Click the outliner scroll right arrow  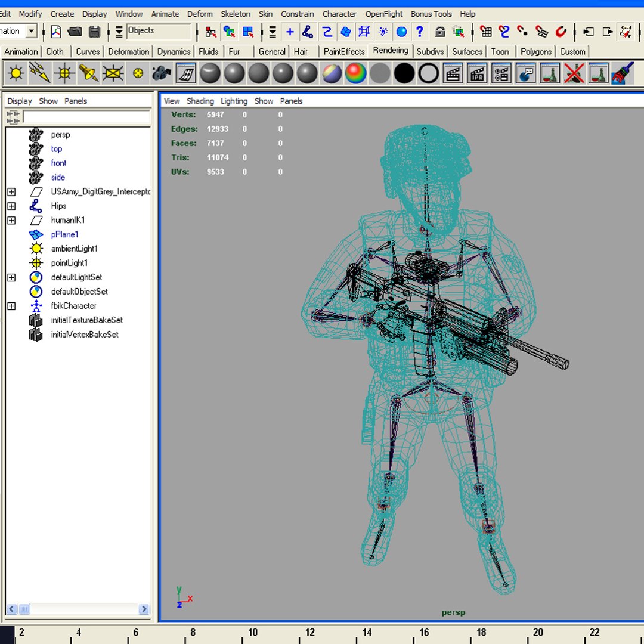tap(144, 609)
